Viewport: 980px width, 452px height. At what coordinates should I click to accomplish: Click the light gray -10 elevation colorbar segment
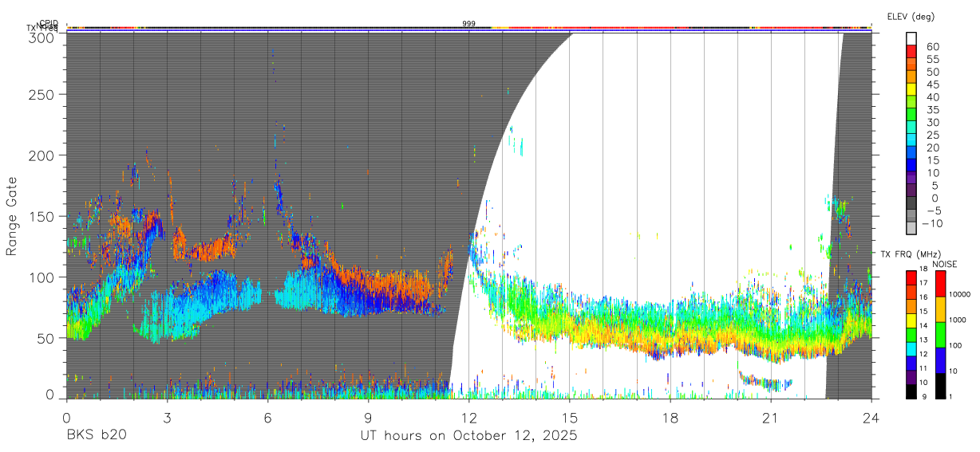point(911,227)
